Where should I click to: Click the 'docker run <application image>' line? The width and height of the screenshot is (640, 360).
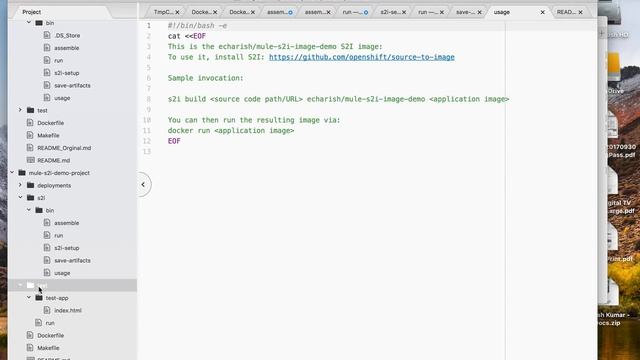coord(231,131)
